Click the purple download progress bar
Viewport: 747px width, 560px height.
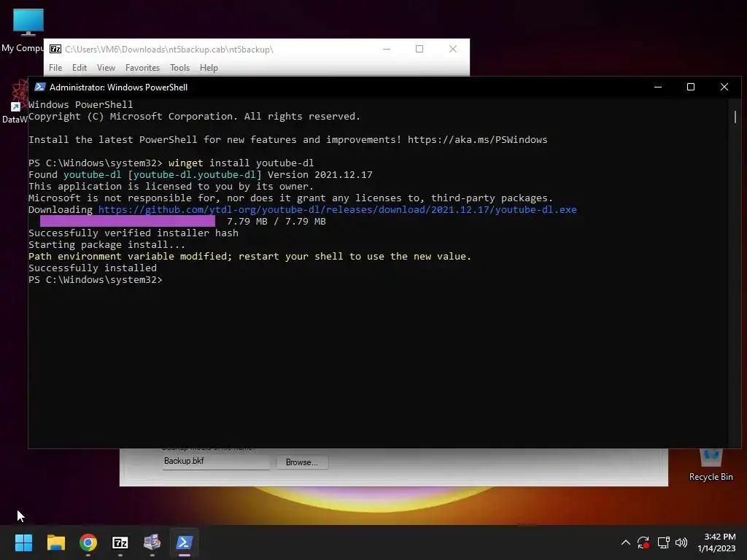pyautogui.click(x=127, y=221)
